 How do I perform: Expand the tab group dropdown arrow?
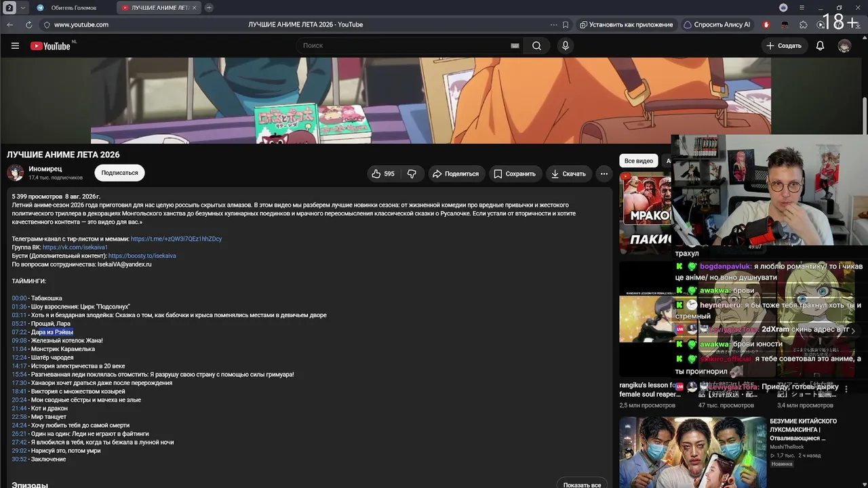pos(23,7)
